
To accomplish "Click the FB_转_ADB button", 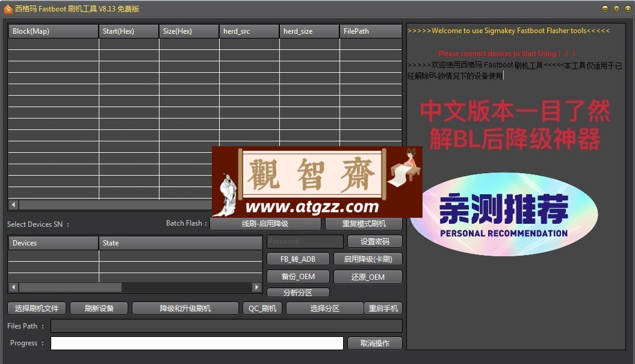I will 298,259.
